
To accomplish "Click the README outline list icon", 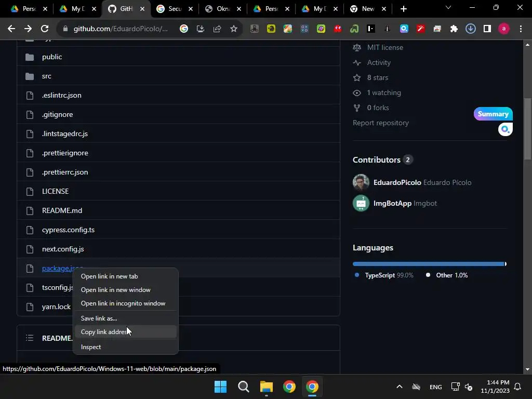I will coord(30,338).
